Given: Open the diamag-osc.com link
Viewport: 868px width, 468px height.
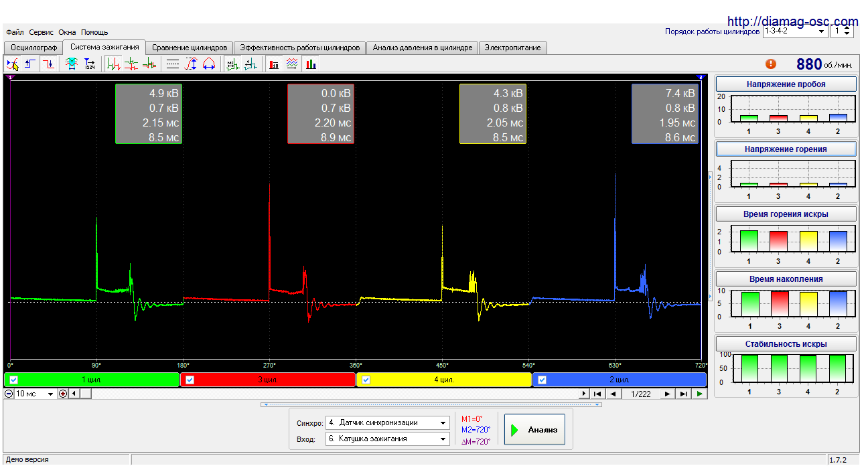Looking at the screenshot, I should coord(792,21).
